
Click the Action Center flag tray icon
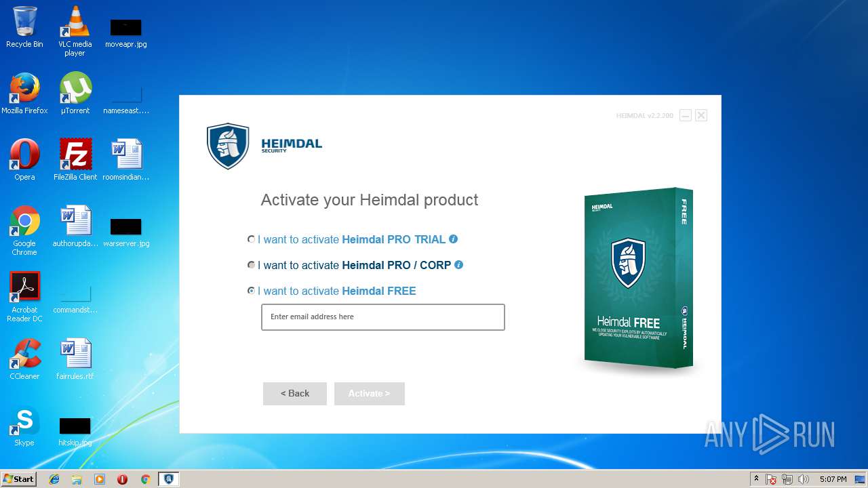(772, 479)
